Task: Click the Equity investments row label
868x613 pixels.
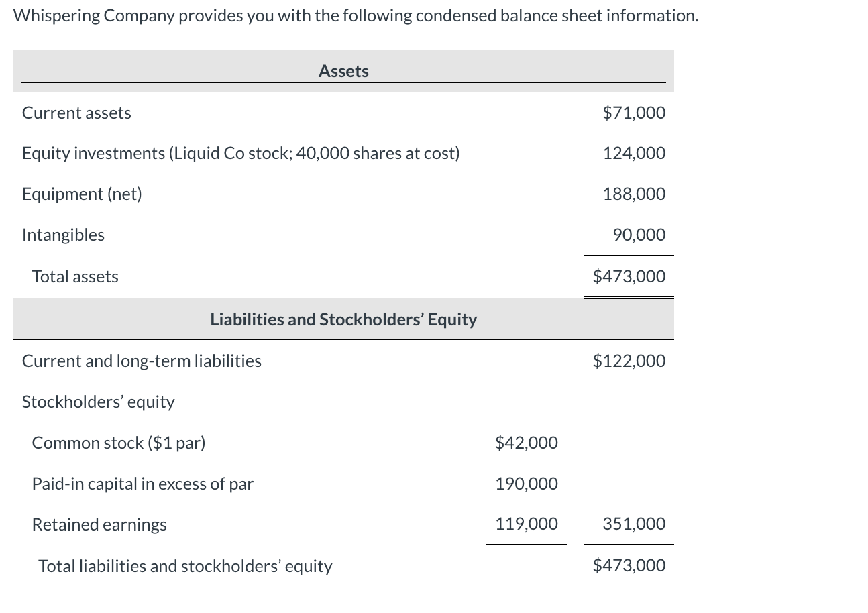Action: click(x=241, y=154)
